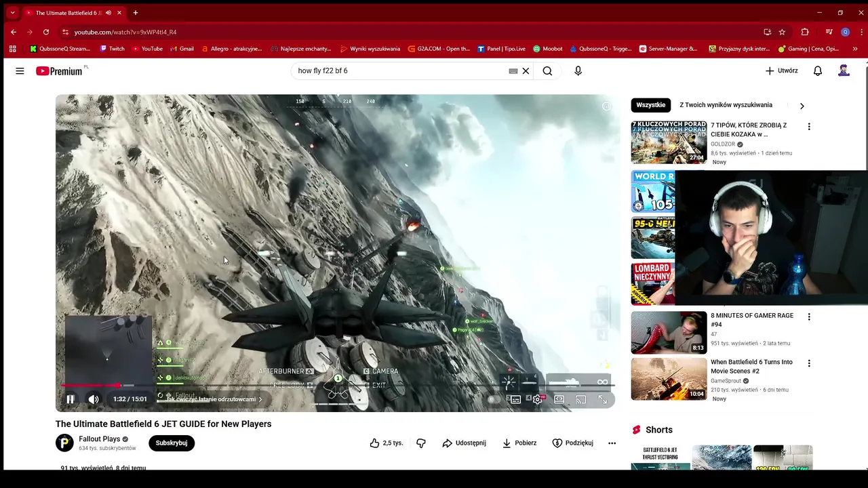Open more actions menu under video
The image size is (868, 488).
click(612, 443)
